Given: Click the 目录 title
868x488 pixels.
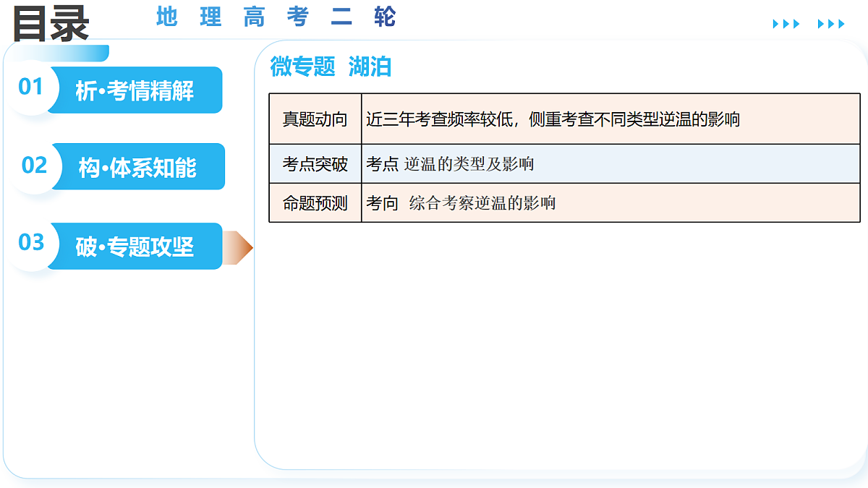Looking at the screenshot, I should pyautogui.click(x=51, y=23).
